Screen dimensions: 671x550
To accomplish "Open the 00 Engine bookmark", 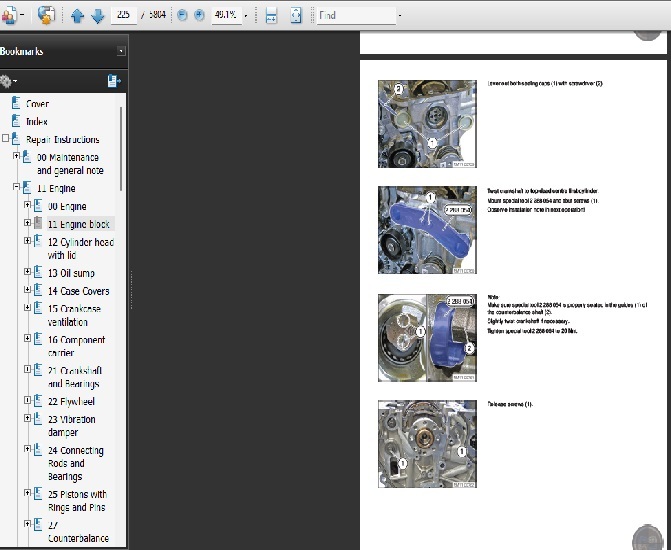I will click(x=67, y=206).
